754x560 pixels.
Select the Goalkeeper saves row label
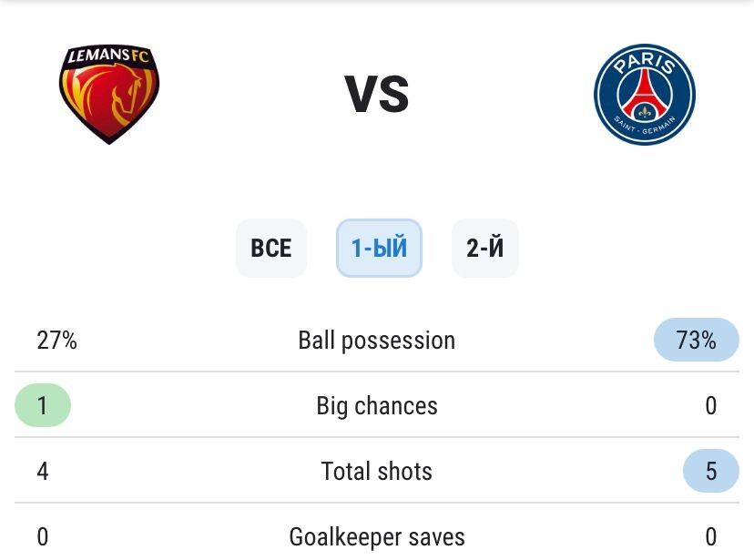pyautogui.click(x=377, y=537)
